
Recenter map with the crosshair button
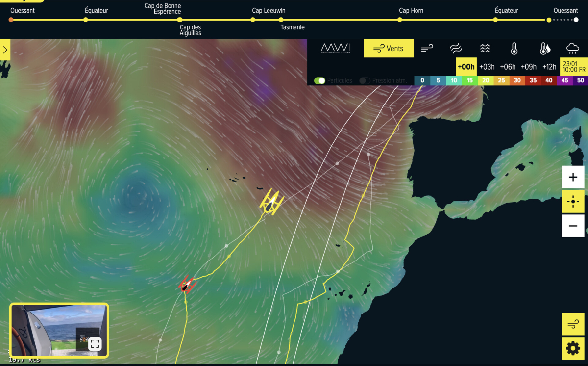[x=573, y=201]
